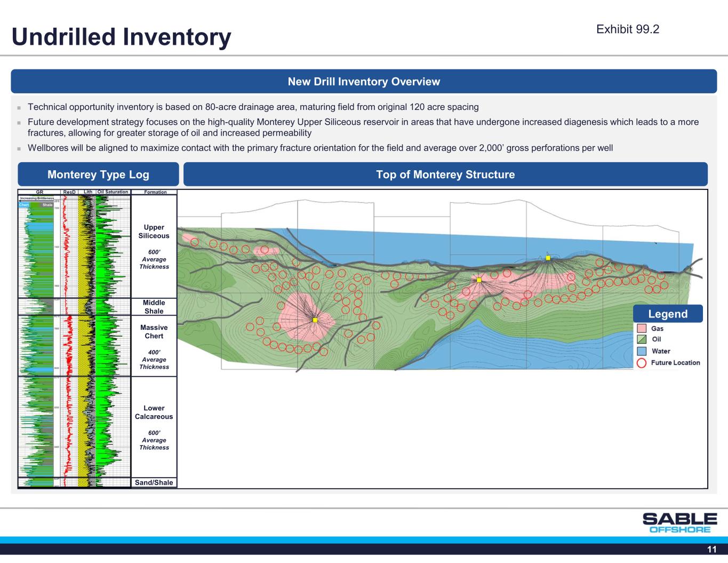Click the Lower Calcareous formation label
This screenshot has width=728, height=563.
click(154, 413)
